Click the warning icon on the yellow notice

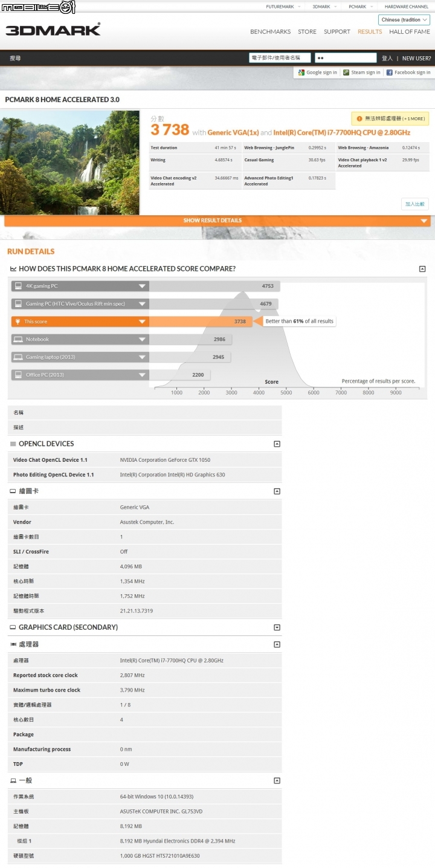point(359,118)
